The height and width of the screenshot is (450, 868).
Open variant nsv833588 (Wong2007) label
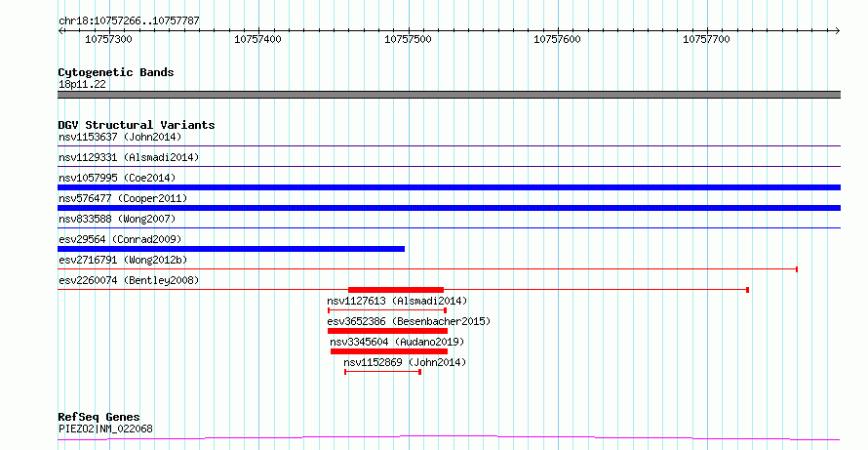[x=117, y=219]
